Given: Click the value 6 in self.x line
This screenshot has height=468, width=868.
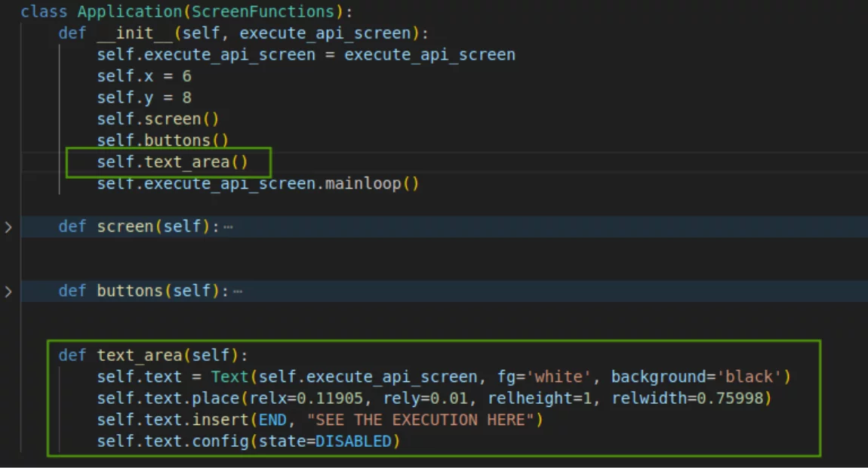Looking at the screenshot, I should click(x=186, y=76).
